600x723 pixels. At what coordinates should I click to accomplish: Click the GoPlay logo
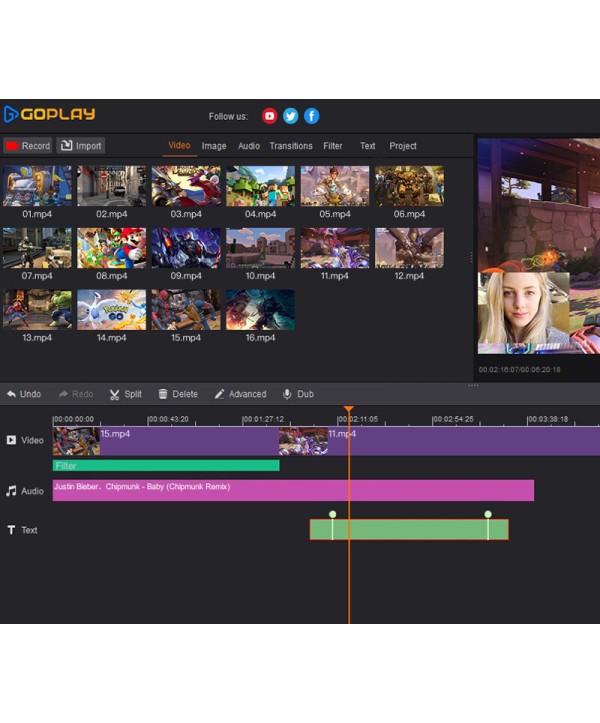point(49,114)
